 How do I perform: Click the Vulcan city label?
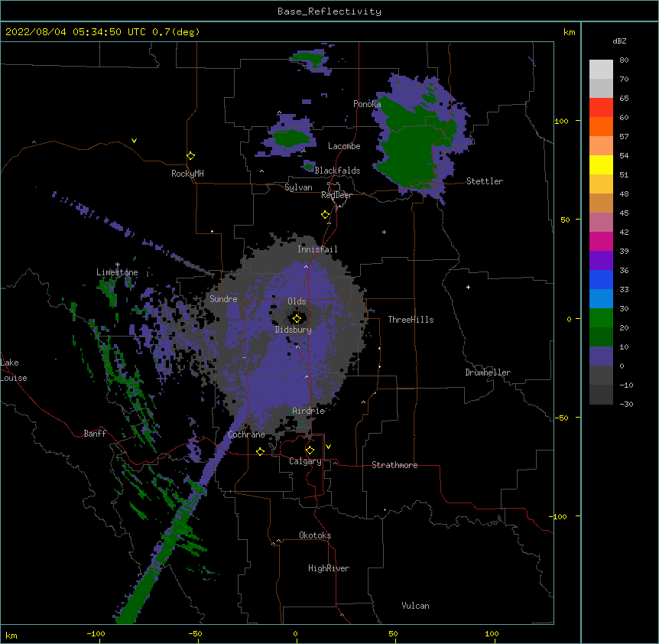415,606
